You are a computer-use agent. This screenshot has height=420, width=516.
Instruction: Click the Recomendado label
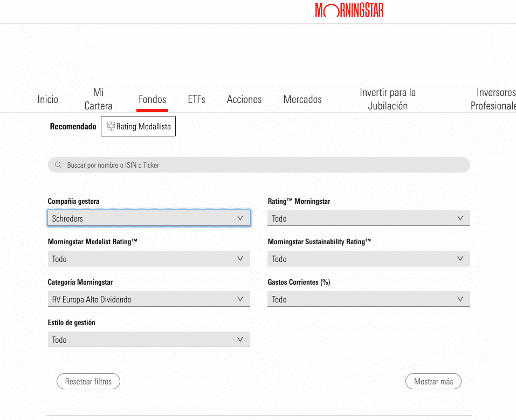pos(73,126)
